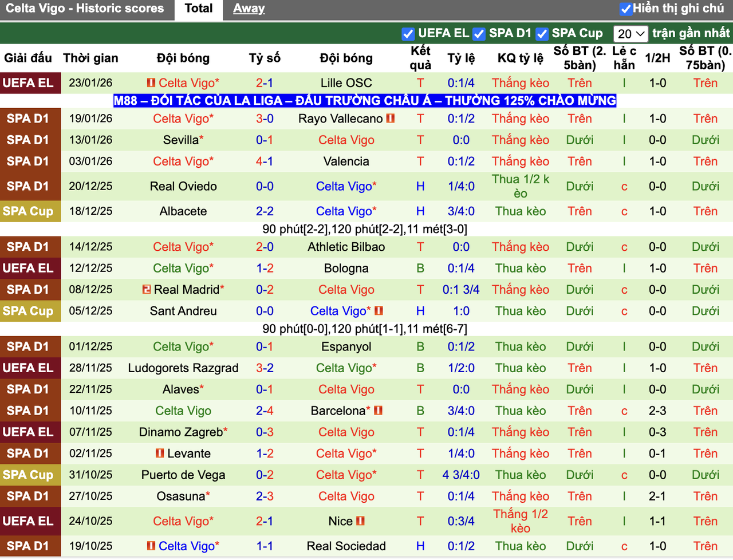Screen dimensions: 733x560
Task: Click the 2-3 score at Osasuna
Action: click(x=265, y=496)
